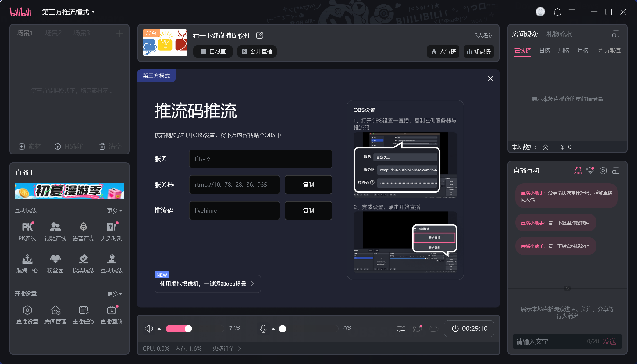The width and height of the screenshot is (637, 364).
Task: Expand 更多 next to 互动玩法
Action: [114, 210]
